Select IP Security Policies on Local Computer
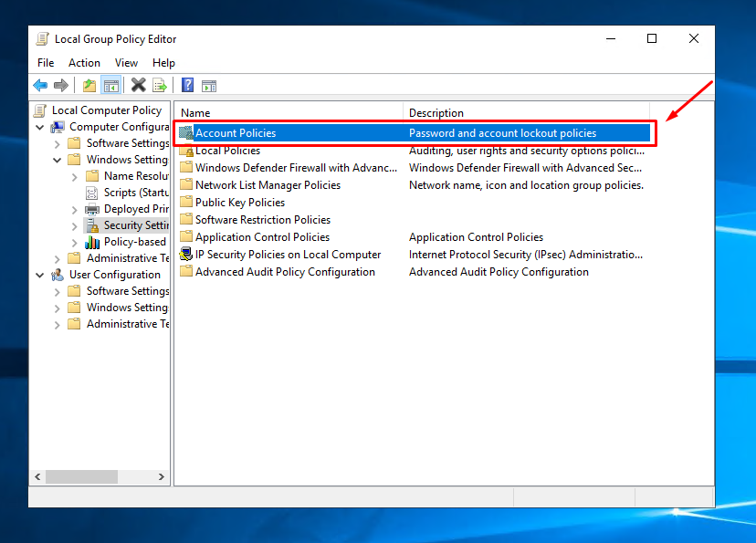 point(288,255)
